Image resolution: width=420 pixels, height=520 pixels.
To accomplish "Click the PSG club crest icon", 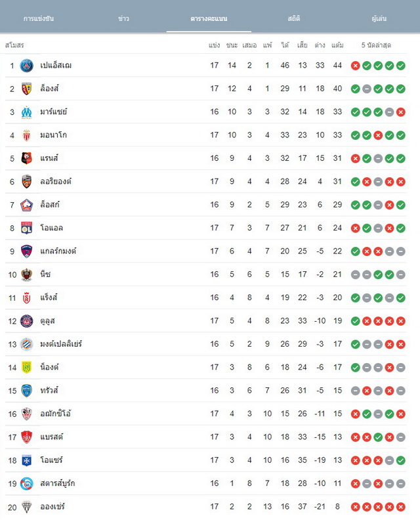I will pos(26,66).
